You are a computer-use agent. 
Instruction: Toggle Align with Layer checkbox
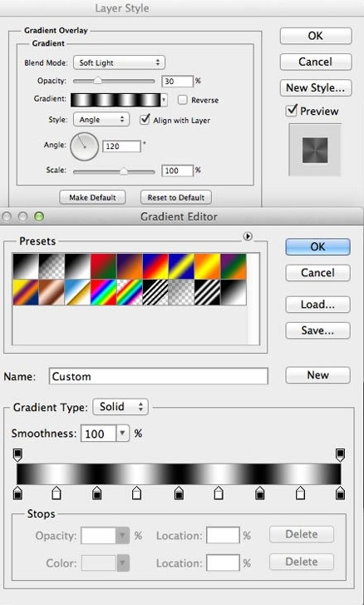click(x=145, y=119)
